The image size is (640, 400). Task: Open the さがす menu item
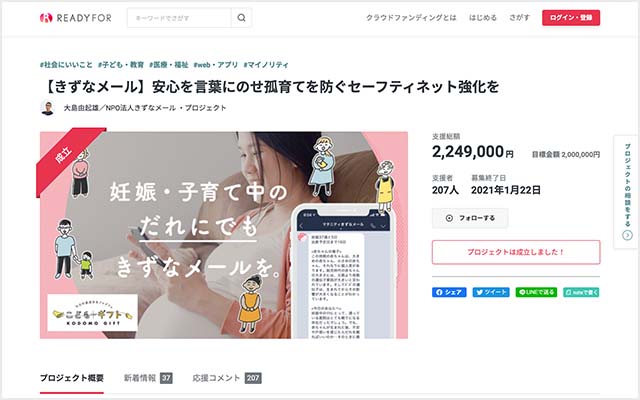(520, 18)
